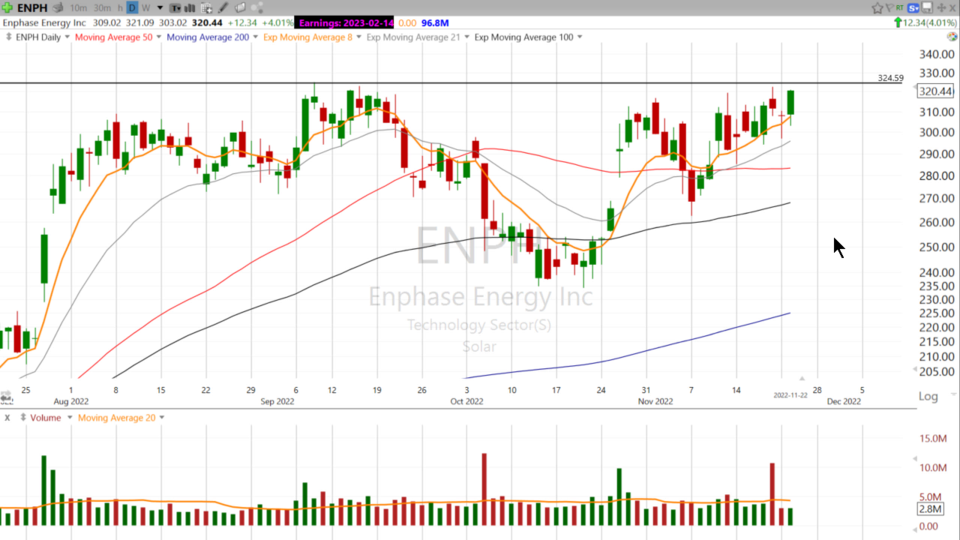
Task: Open the Moving Average 200 dropdown
Action: [x=255, y=37]
